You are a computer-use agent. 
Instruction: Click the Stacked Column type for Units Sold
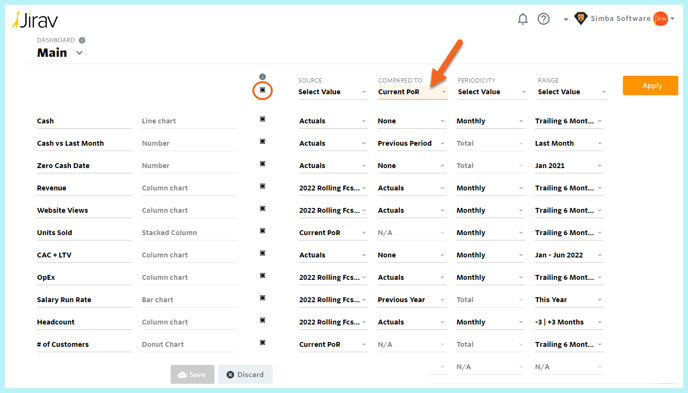pos(189,233)
